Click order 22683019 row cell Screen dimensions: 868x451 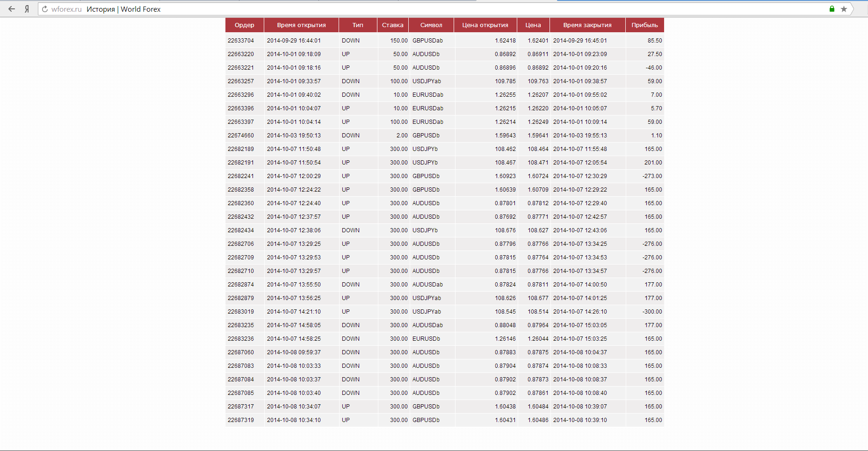(241, 312)
